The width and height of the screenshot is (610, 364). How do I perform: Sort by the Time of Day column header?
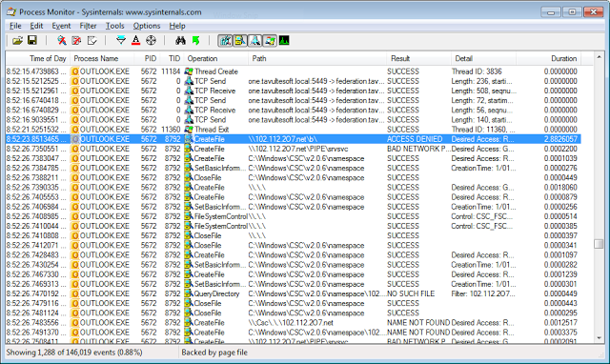coord(38,58)
